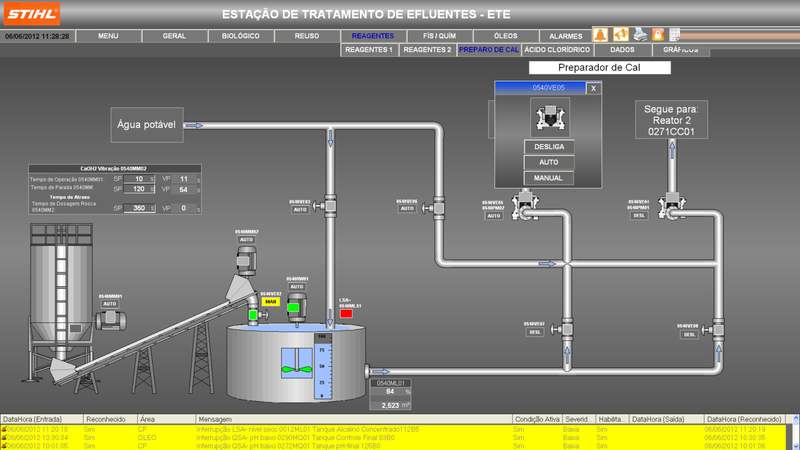Click the printer icon in top toolbar
The image size is (800, 450).
click(x=640, y=35)
